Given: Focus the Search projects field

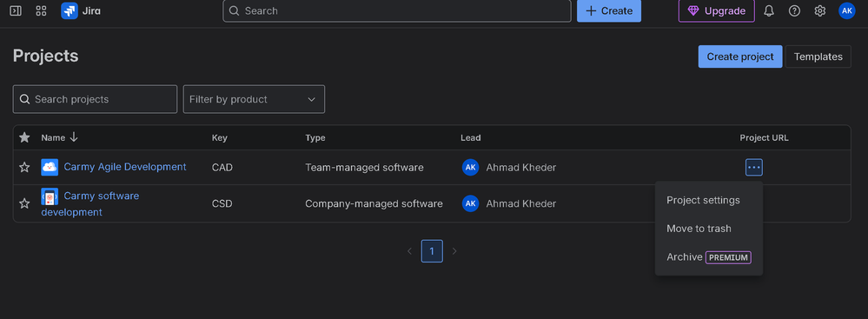Looking at the screenshot, I should 96,99.
